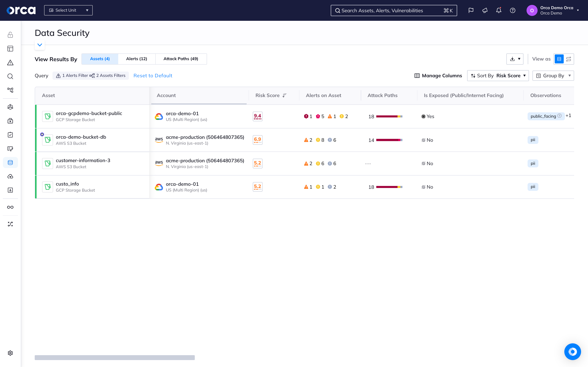Screen dimensions: 588x367
Task: Open the Data Security database sidebar icon
Action: pos(10,163)
